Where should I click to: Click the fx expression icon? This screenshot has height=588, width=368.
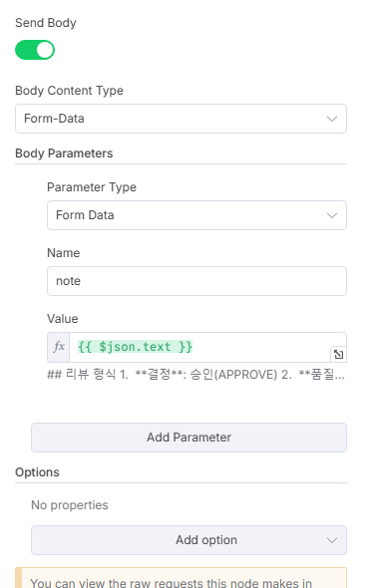click(x=59, y=347)
